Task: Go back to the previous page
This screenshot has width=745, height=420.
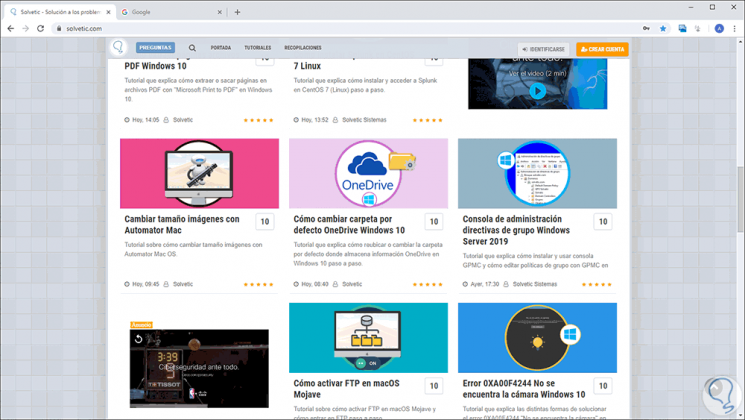Action: pyautogui.click(x=10, y=29)
